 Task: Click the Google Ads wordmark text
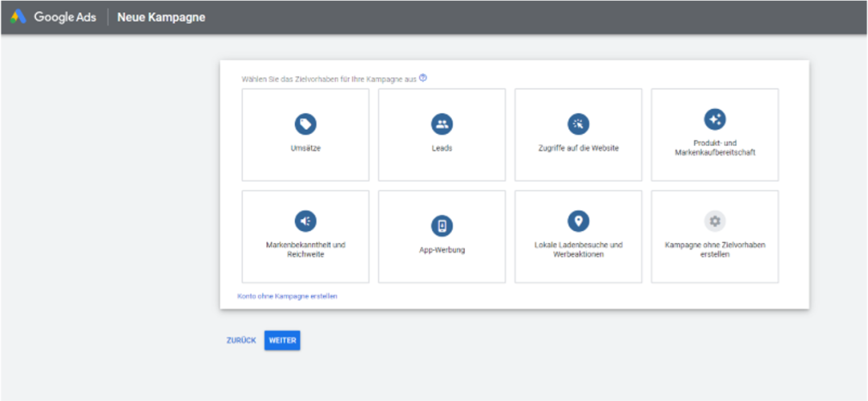(65, 17)
